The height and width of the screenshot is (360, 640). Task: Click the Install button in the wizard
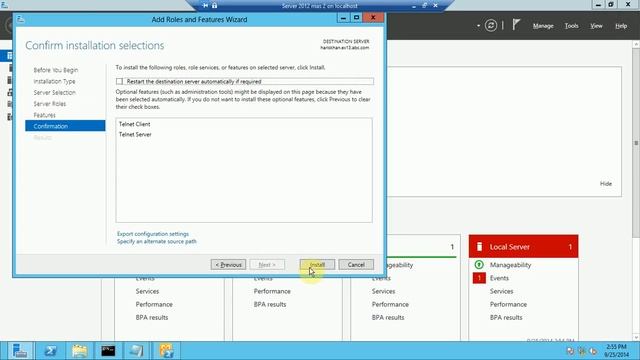pos(317,264)
